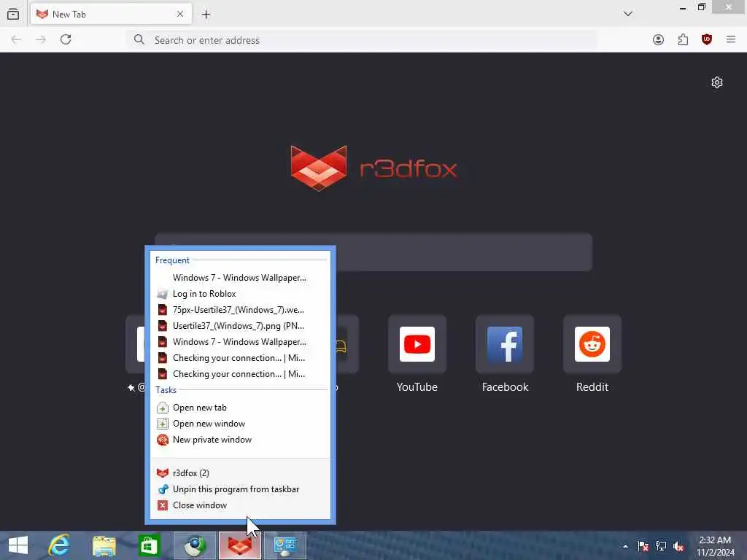Open second Windows 7 - Windows Wallpaper entry
The image size is (747, 560).
[x=240, y=342]
